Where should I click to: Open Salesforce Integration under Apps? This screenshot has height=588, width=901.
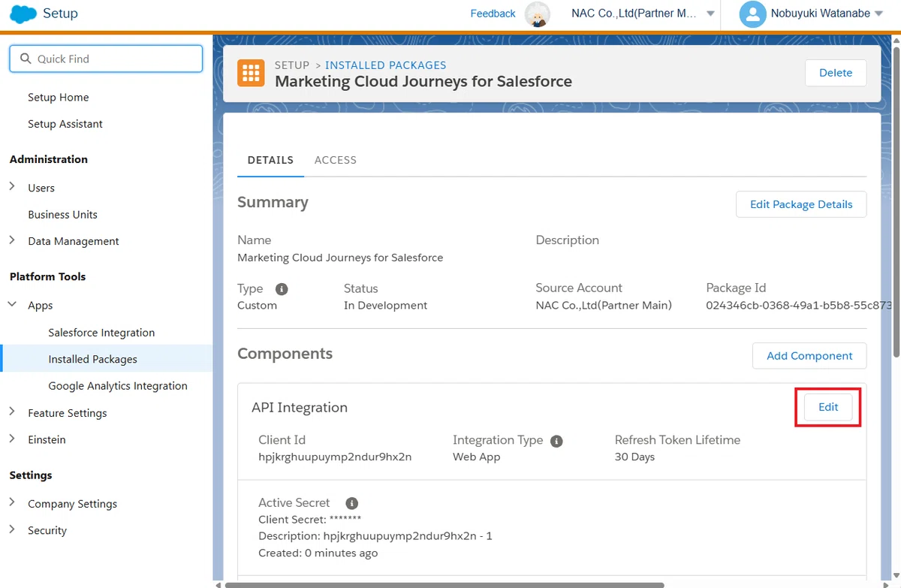click(101, 333)
